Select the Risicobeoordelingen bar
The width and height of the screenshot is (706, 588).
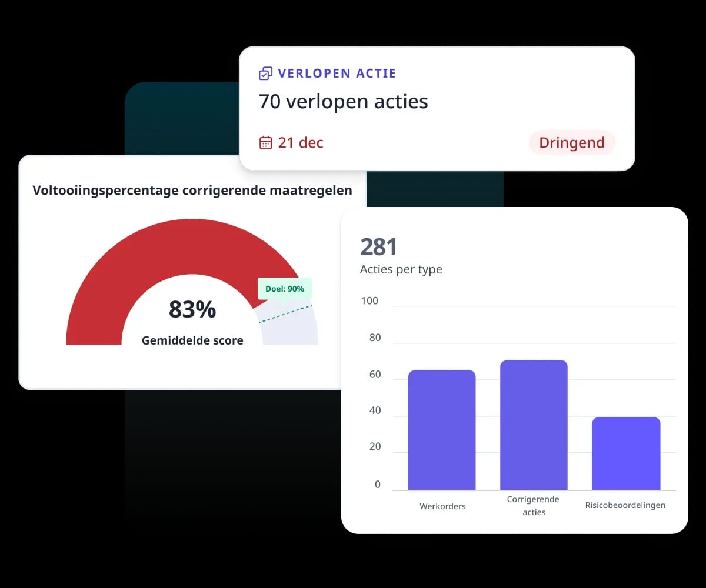pyautogui.click(x=625, y=453)
